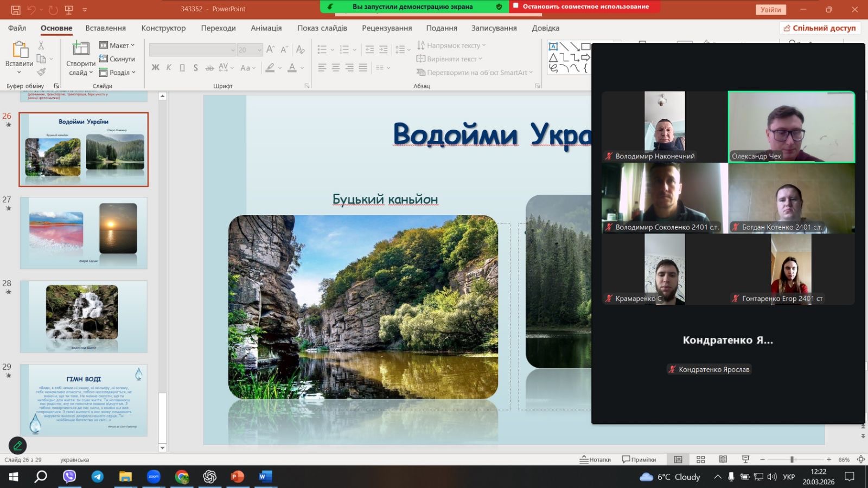
Task: Switch to the Анімація tab
Action: [266, 28]
